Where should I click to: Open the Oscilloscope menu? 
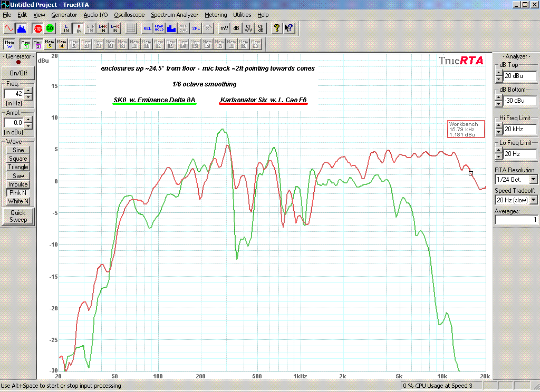coord(129,15)
